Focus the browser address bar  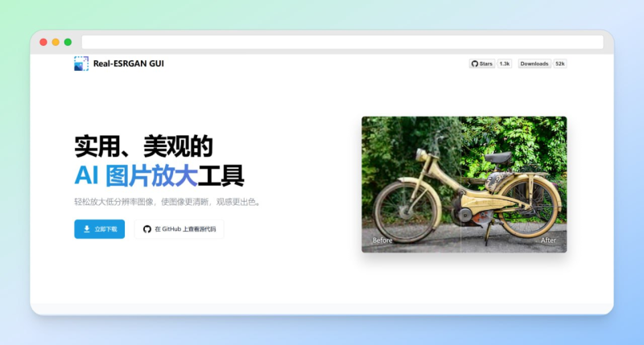(342, 42)
